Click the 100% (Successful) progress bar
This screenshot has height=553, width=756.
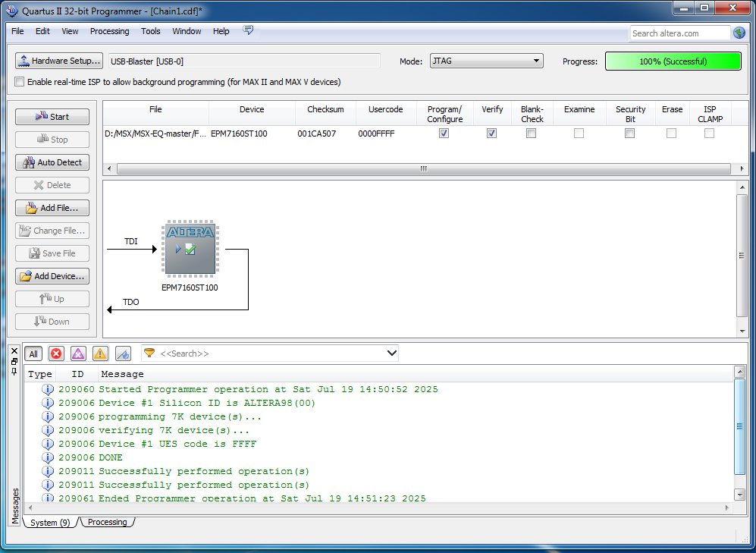coord(673,61)
